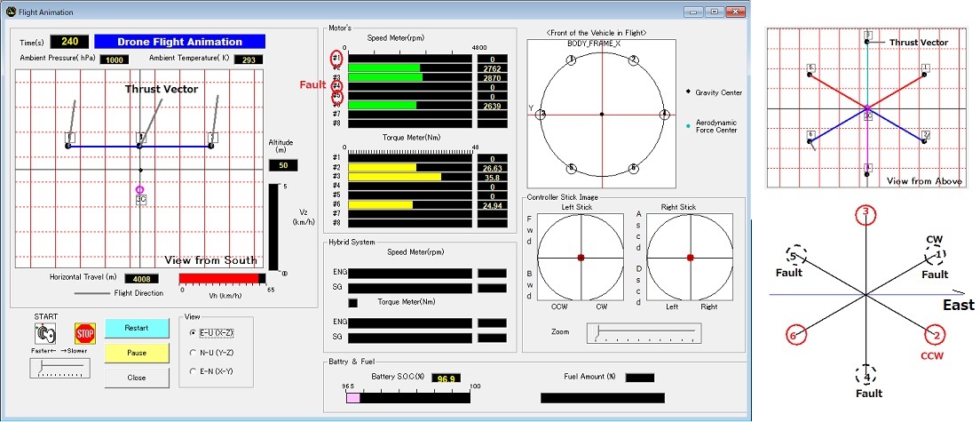Image resolution: width=980 pixels, height=422 pixels.
Task: Click the Close button below Pause
Action: coord(136,378)
